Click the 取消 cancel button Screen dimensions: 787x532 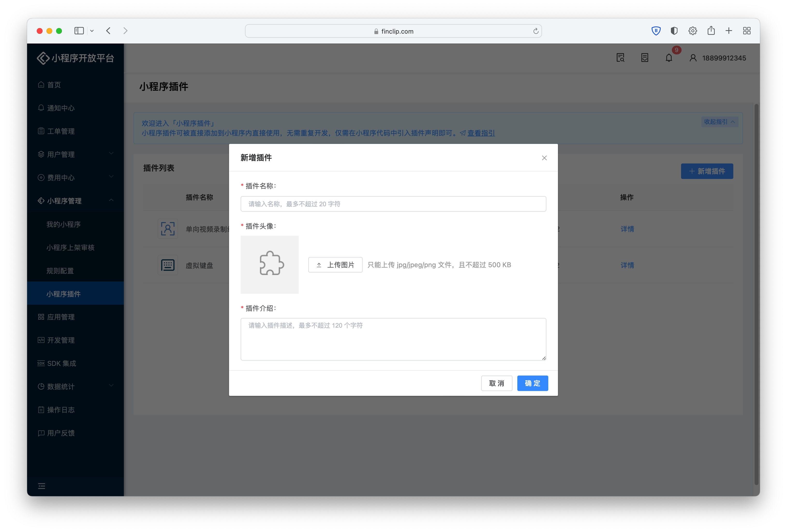click(x=497, y=383)
